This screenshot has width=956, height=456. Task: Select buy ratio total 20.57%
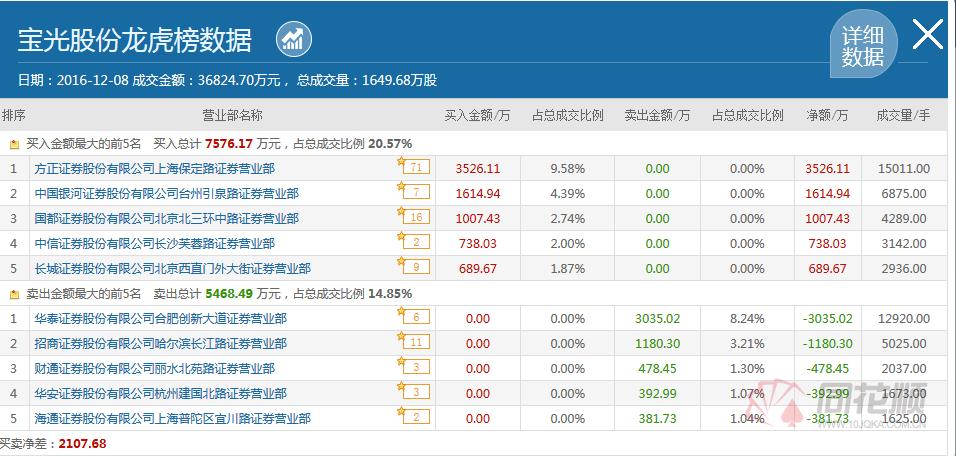390,144
